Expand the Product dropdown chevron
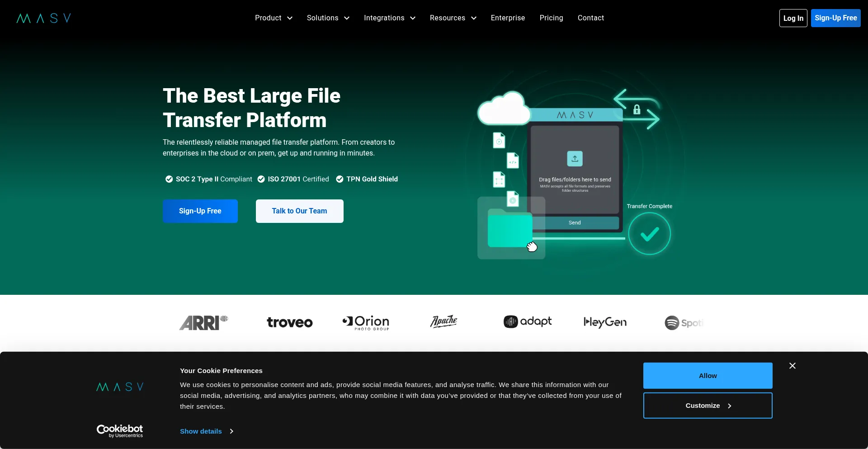Viewport: 868px width, 449px height. (x=290, y=18)
